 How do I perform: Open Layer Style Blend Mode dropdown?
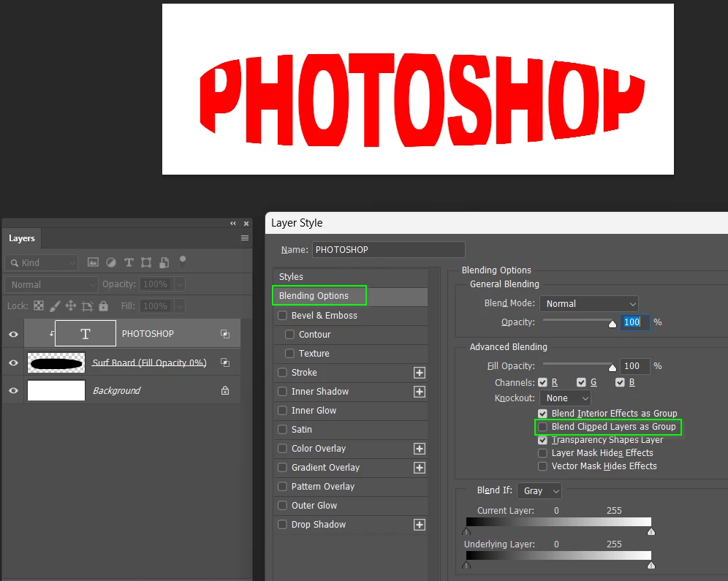588,303
